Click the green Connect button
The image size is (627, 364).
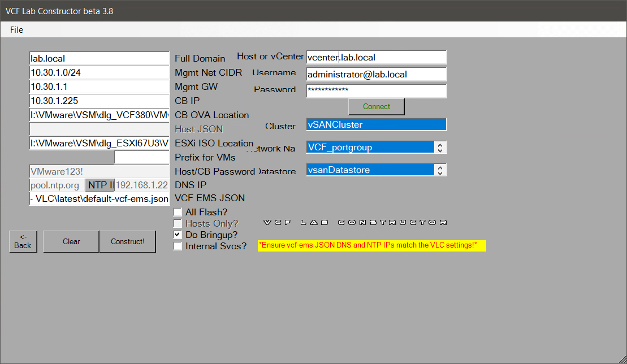(x=377, y=107)
